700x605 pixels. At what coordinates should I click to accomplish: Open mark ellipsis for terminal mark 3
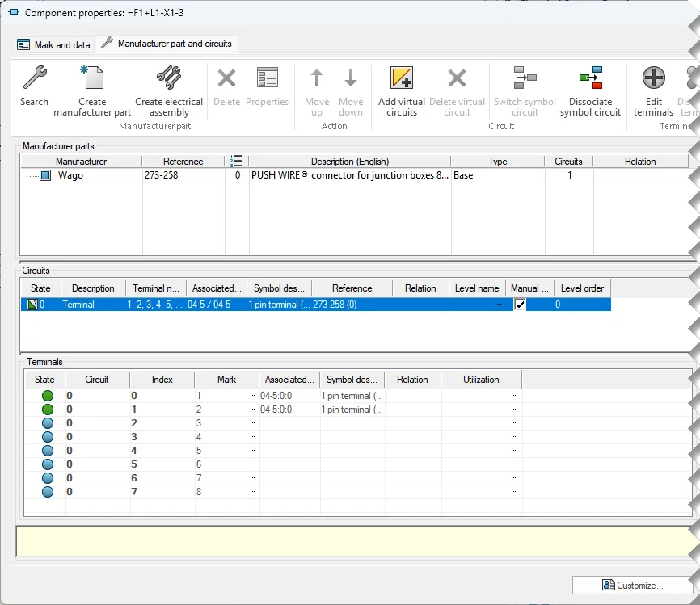click(x=253, y=423)
